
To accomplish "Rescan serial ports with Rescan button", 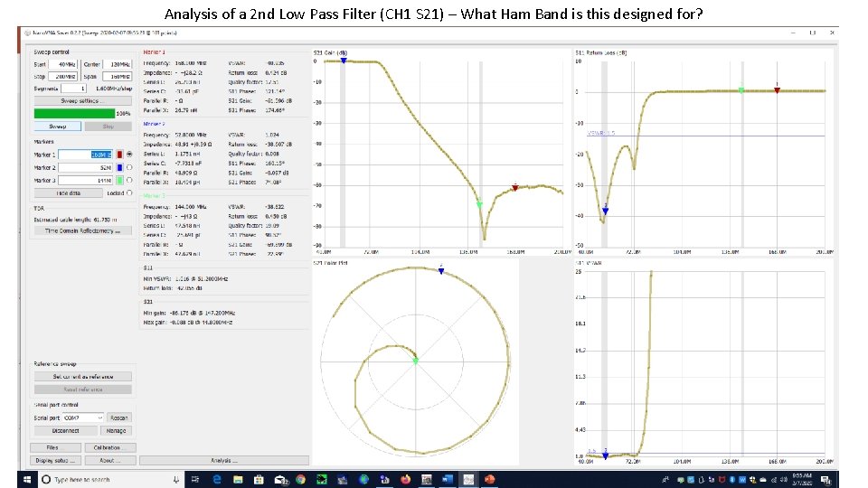I will pyautogui.click(x=119, y=418).
